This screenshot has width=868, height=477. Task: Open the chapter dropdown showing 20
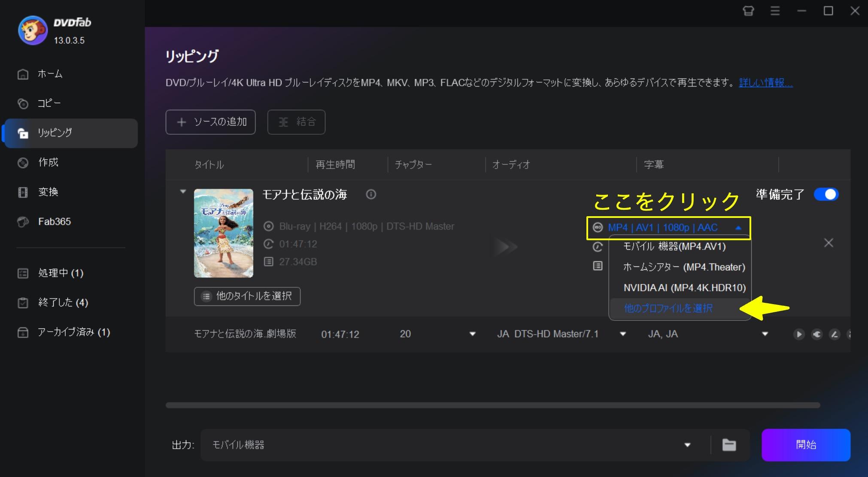tap(473, 334)
